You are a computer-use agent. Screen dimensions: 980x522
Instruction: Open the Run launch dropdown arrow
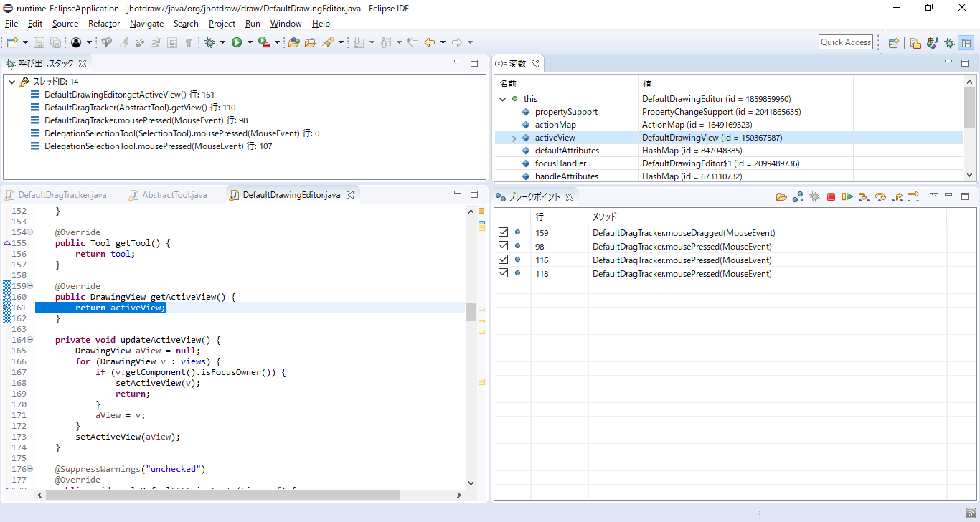[x=250, y=42]
